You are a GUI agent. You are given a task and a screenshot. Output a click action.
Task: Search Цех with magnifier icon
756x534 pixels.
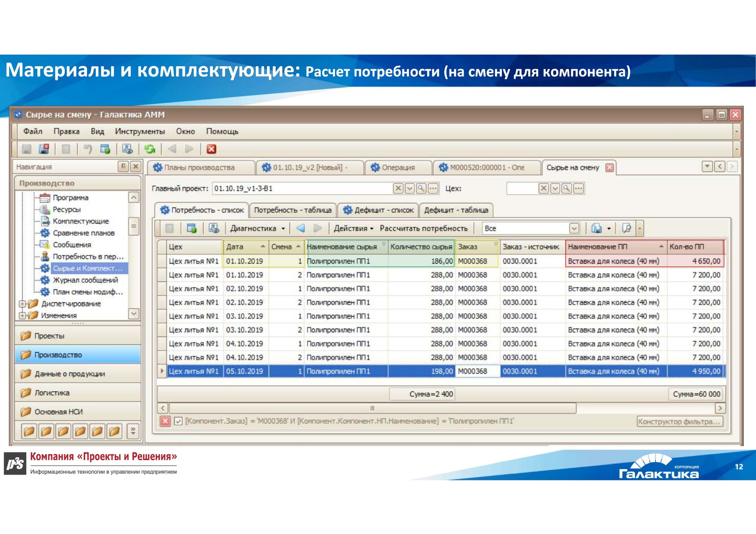(567, 188)
